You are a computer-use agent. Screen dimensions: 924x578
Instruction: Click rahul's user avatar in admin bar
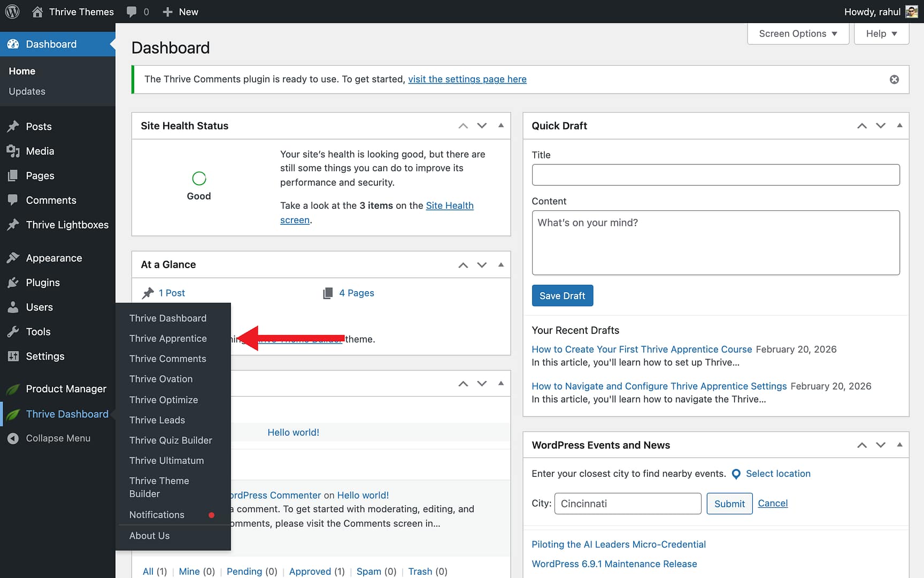pyautogui.click(x=911, y=12)
